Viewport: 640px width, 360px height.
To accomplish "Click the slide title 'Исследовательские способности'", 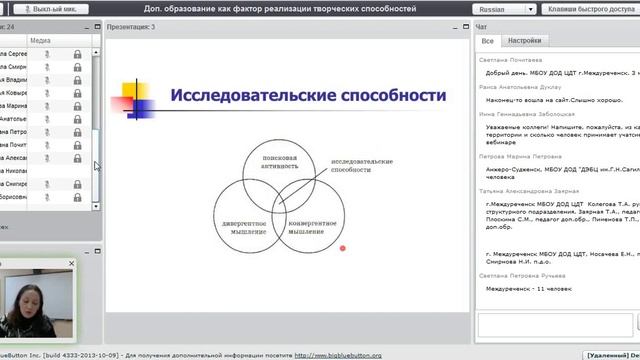I will [x=308, y=95].
